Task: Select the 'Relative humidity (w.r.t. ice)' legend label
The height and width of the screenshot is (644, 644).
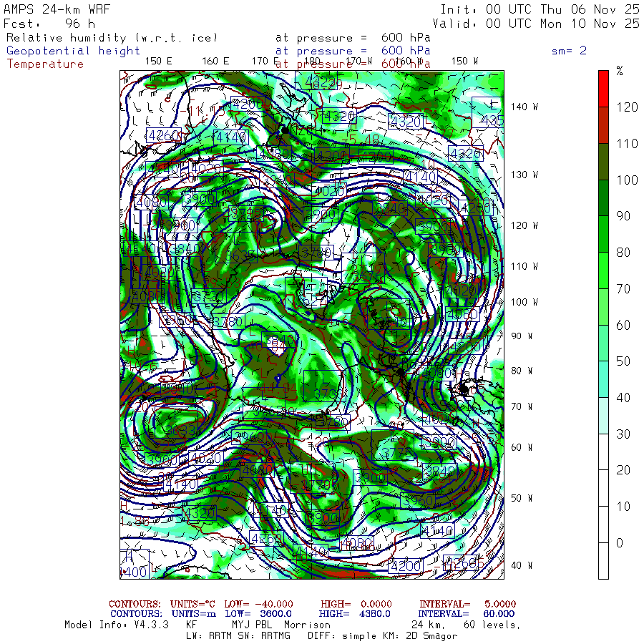Action: click(x=112, y=38)
